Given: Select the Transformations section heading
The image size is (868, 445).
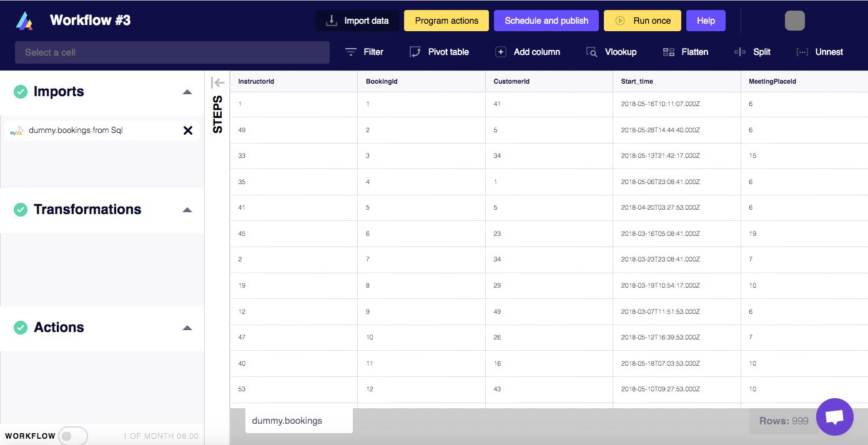Looking at the screenshot, I should [x=87, y=210].
